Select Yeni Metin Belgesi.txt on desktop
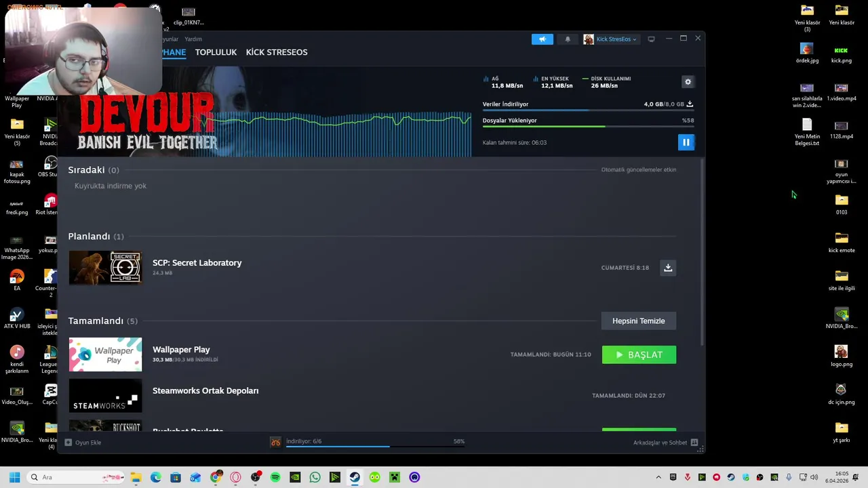Image resolution: width=868 pixels, height=488 pixels. [x=807, y=132]
